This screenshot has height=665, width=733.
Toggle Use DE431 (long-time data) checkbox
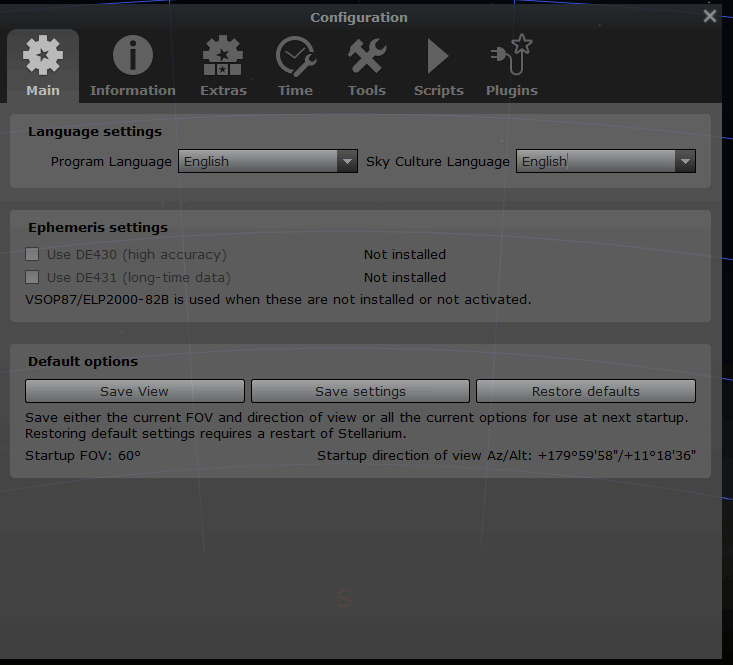pyautogui.click(x=32, y=277)
